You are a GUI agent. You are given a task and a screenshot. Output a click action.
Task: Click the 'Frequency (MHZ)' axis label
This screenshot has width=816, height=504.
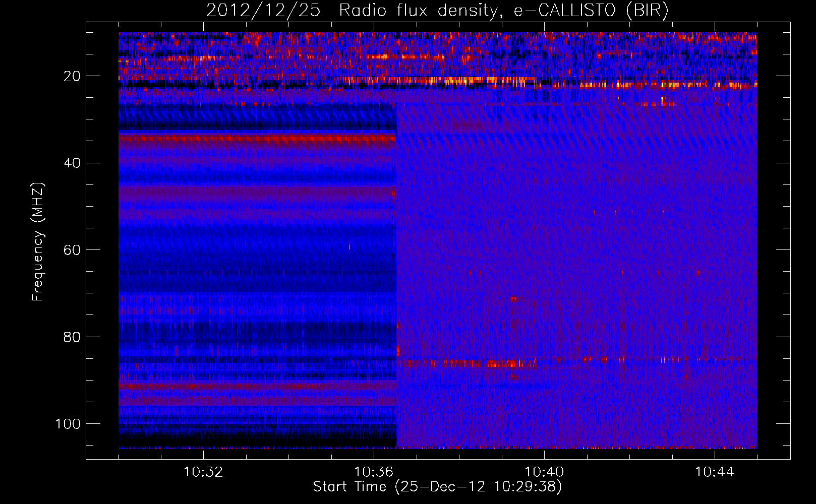[x=38, y=241]
